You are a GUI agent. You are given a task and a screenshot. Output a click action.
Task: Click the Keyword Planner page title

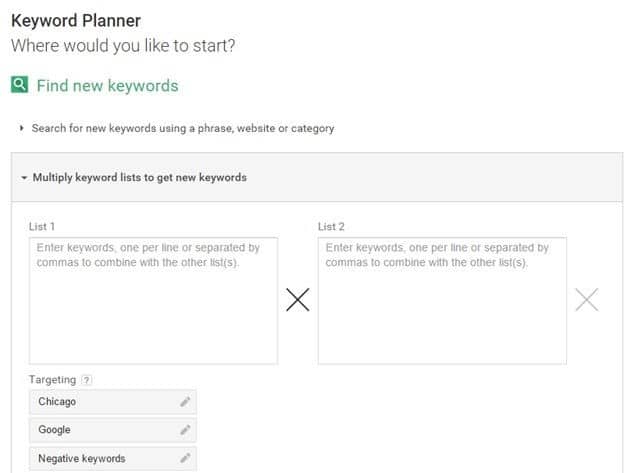(76, 20)
